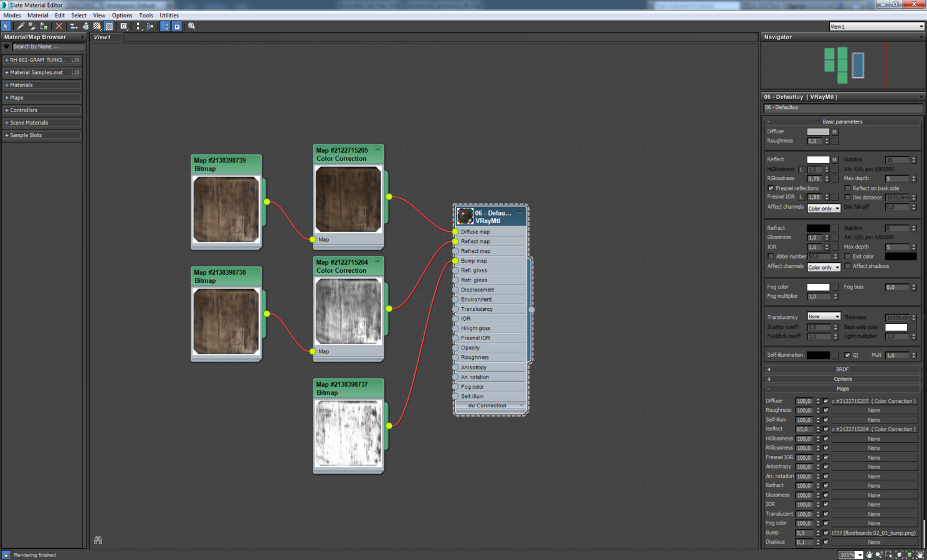
Task: Click Roughness map None button
Action: click(874, 411)
